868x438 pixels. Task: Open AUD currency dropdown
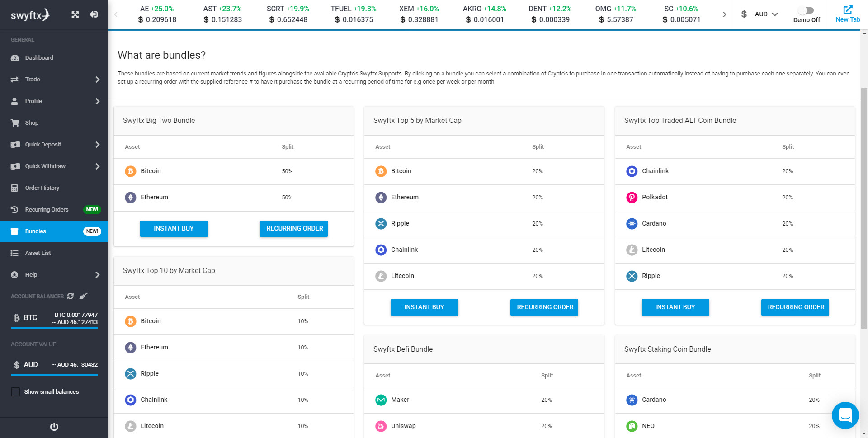click(759, 14)
